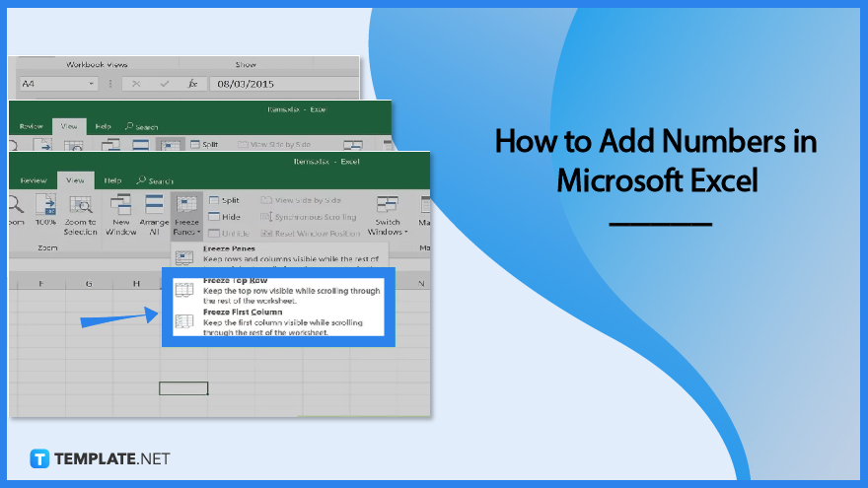Screen dimensions: 868x488
Task: Choose Freeze Top Row from the menu
Action: click(278, 291)
